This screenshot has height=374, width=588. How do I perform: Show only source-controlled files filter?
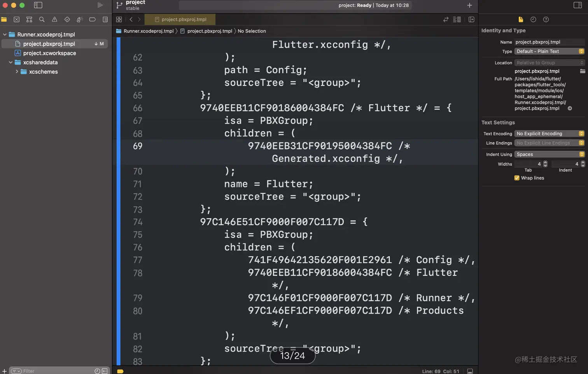click(105, 371)
